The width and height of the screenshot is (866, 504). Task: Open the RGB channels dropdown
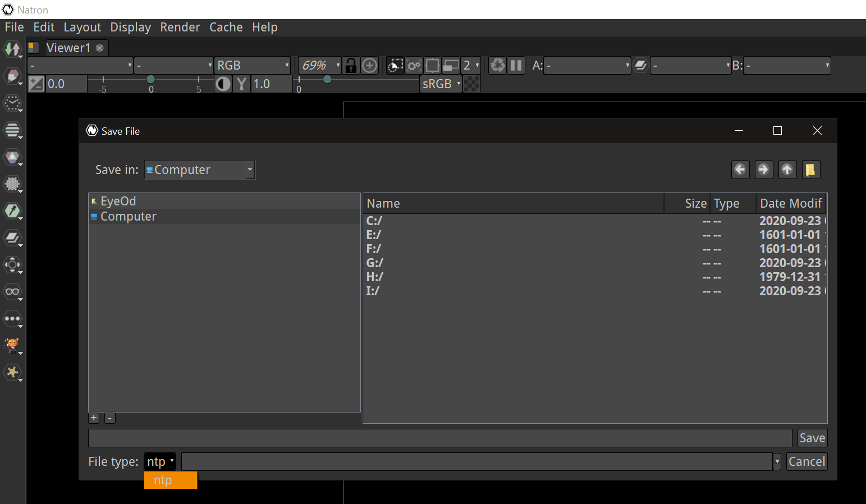pyautogui.click(x=252, y=66)
